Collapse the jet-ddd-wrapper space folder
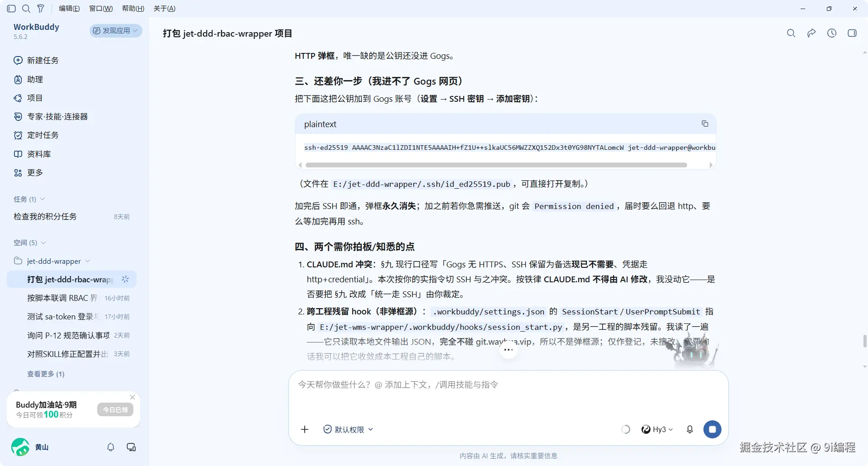This screenshot has height=466, width=868. [x=52, y=261]
